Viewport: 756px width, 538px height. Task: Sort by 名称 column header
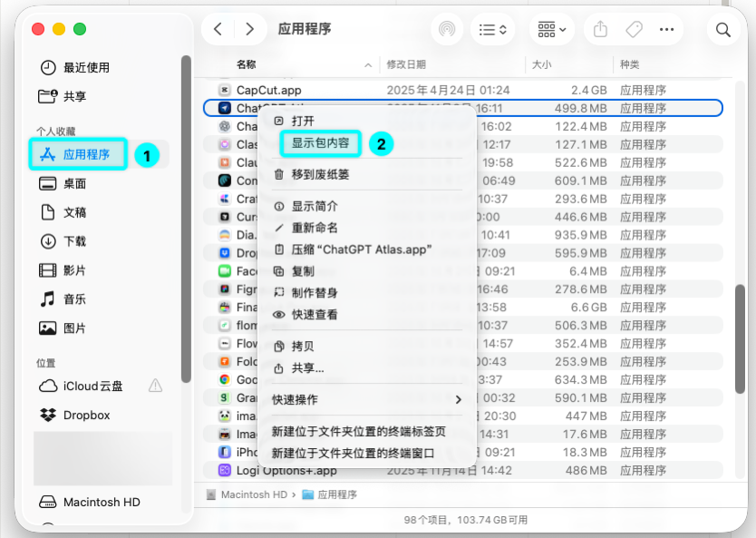[247, 64]
